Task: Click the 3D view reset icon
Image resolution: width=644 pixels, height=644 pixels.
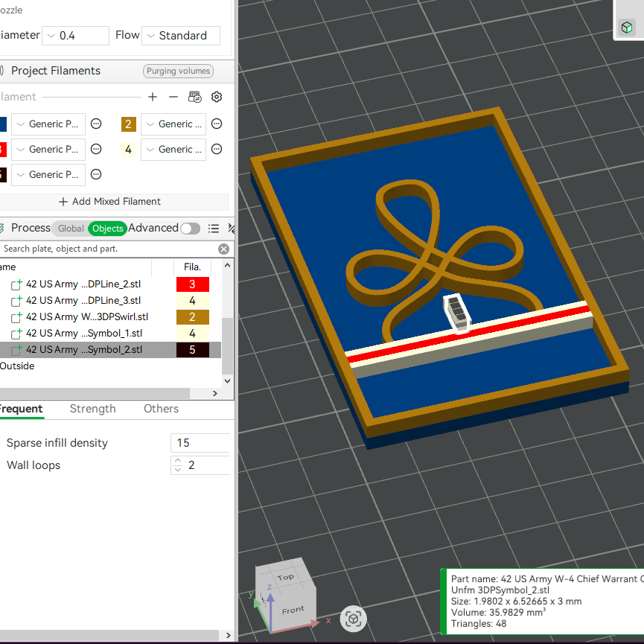Action: pyautogui.click(x=353, y=619)
